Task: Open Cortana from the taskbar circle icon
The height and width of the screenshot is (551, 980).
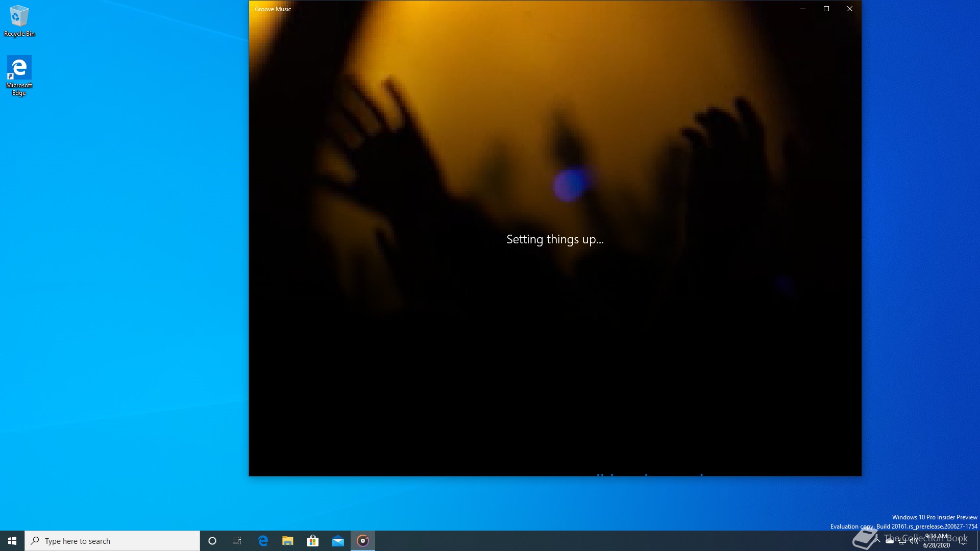Action: tap(212, 541)
